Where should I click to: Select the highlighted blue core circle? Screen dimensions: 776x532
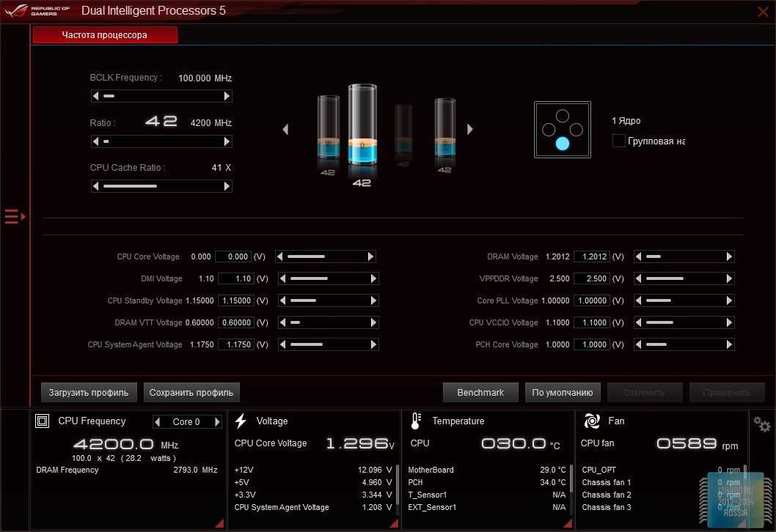click(x=562, y=144)
